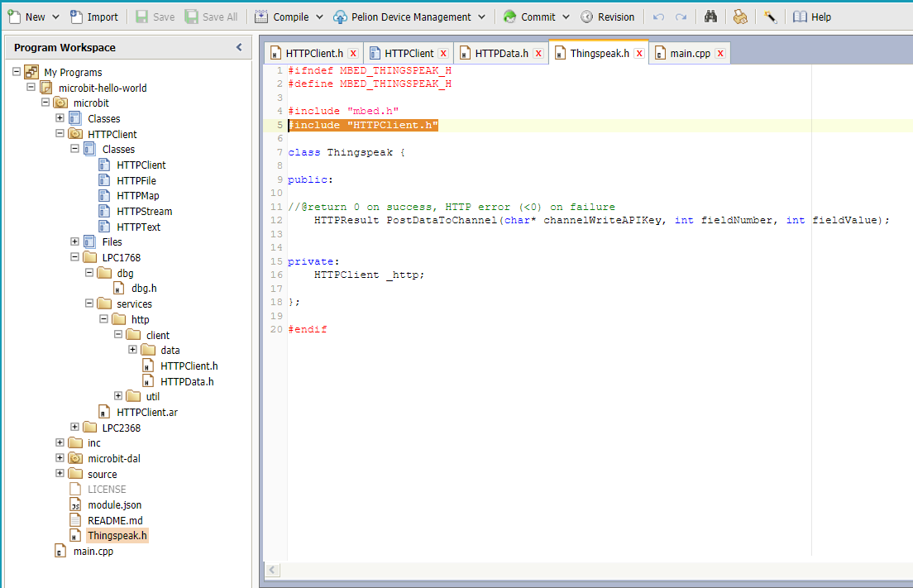Select the HTTPFile class item
The height and width of the screenshot is (588, 913).
point(136,180)
